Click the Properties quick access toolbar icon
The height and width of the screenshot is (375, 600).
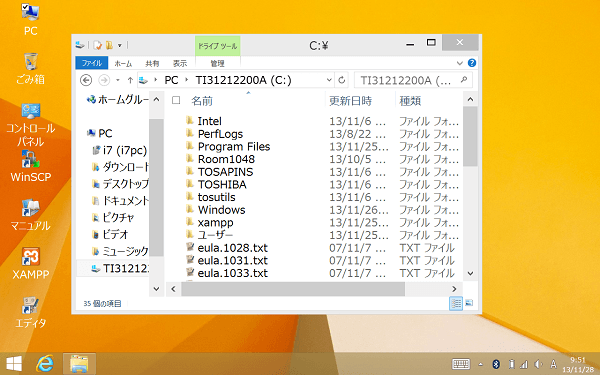pos(98,46)
